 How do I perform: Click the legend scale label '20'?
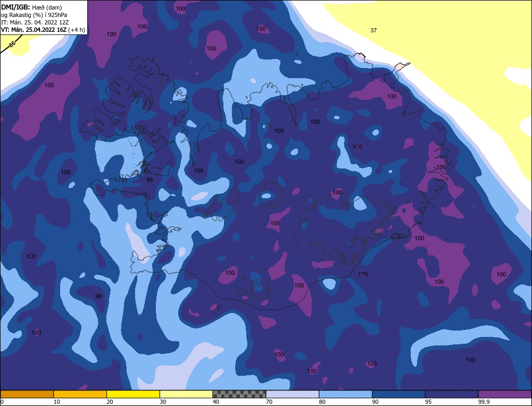(x=110, y=402)
